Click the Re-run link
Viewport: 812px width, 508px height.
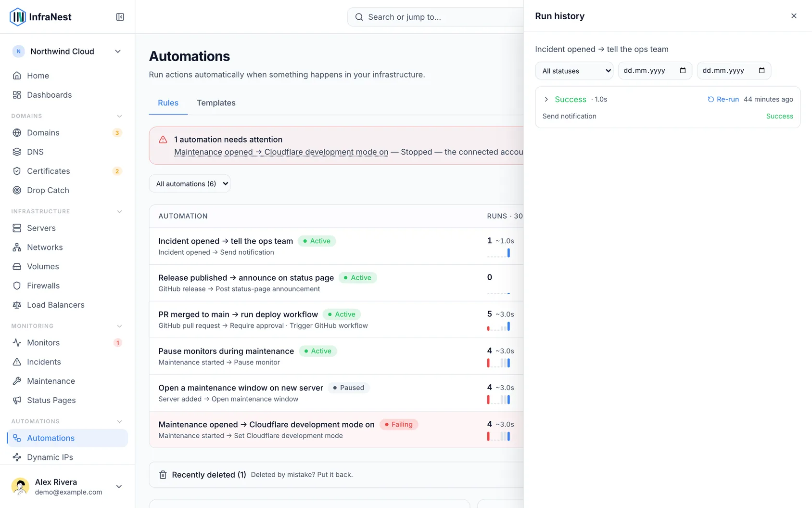(723, 99)
